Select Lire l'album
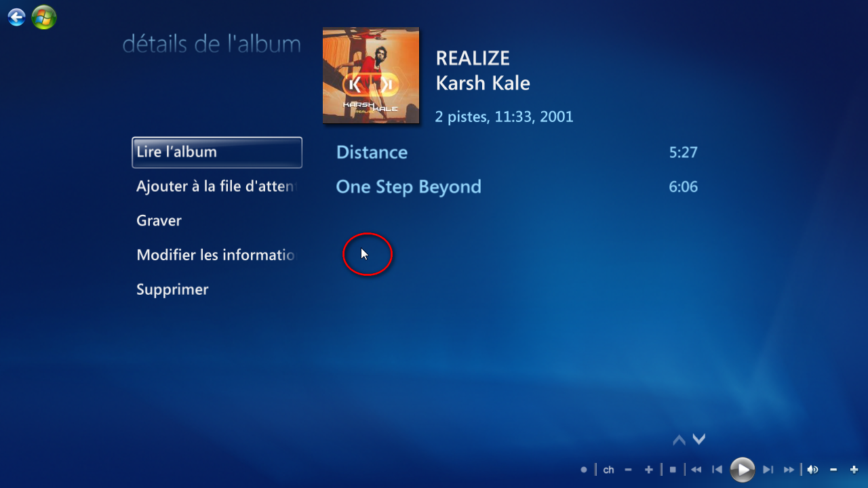This screenshot has width=868, height=488. pos(217,152)
